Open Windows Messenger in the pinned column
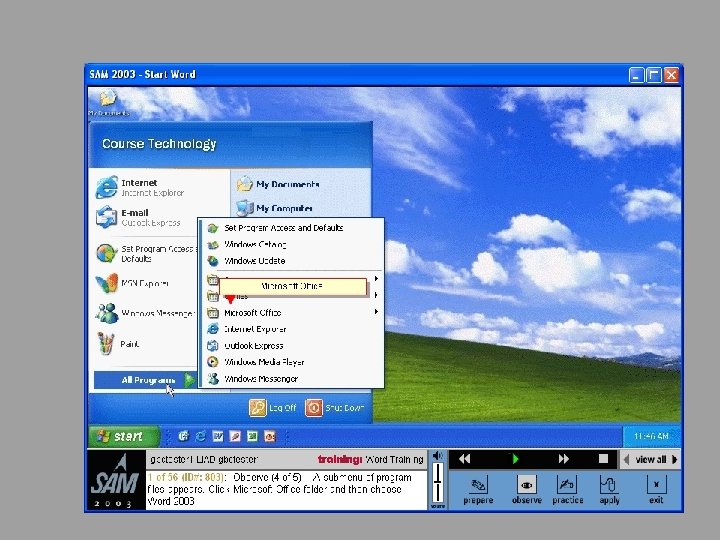This screenshot has width=720, height=540. pyautogui.click(x=145, y=313)
